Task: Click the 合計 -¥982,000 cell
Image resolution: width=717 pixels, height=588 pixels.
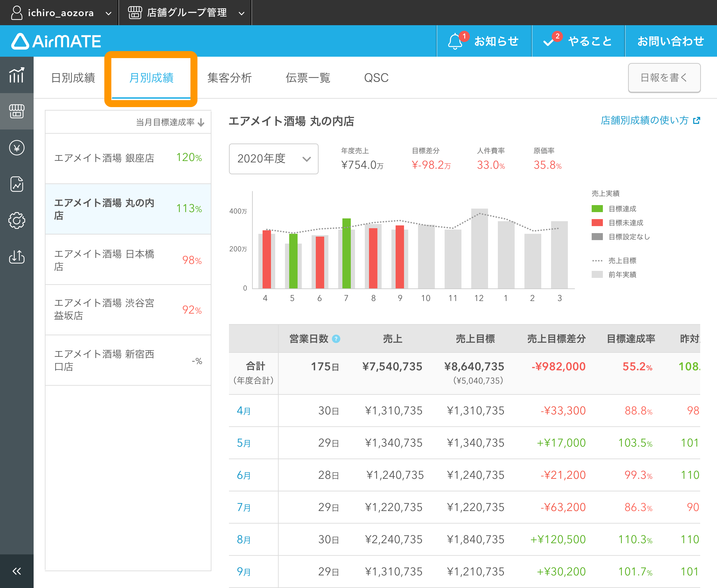Action: pyautogui.click(x=559, y=367)
